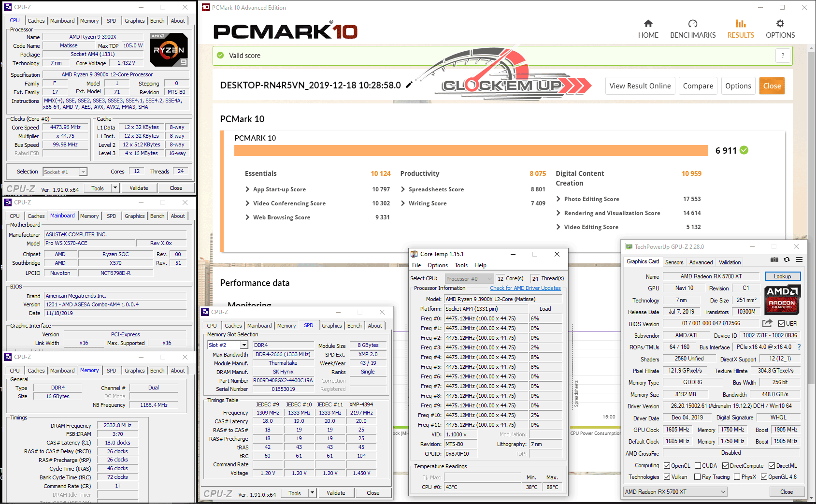This screenshot has height=504, width=816.
Task: Switch to the GPU-Z Sensors tab
Action: click(674, 262)
